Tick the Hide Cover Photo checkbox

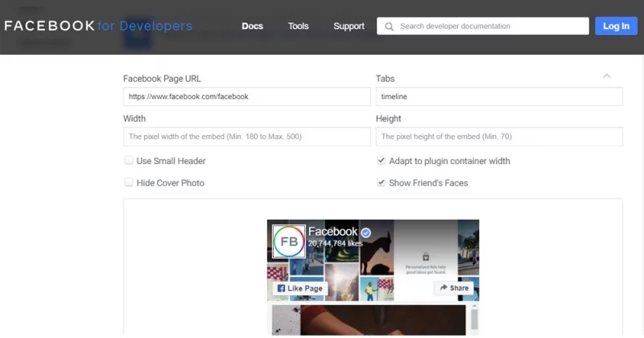129,183
